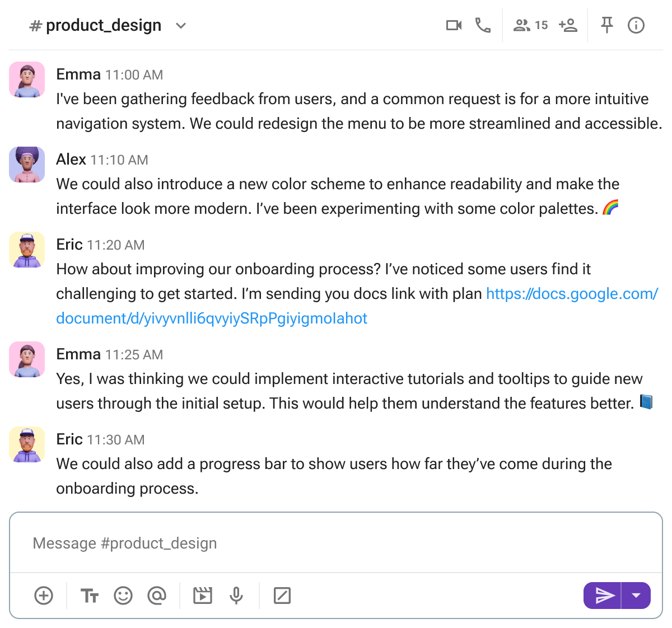Open the #product_design channel dropdown
Viewport: 672px width, 628px height.
click(x=180, y=25)
